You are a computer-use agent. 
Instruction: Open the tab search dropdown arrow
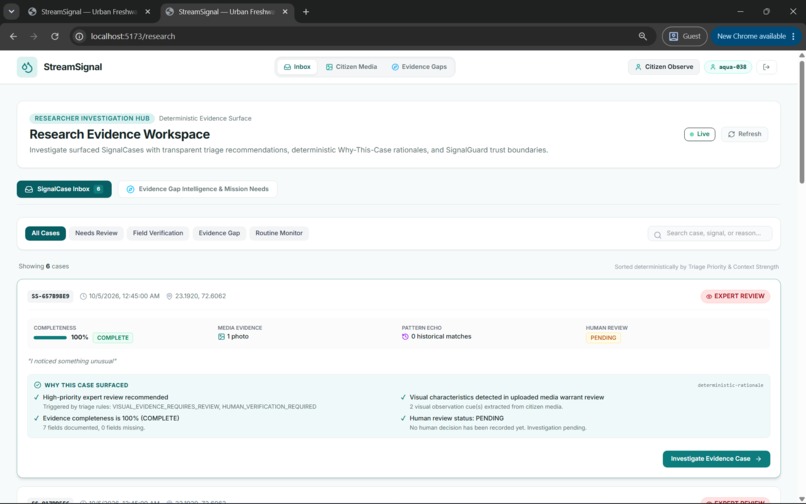[11, 12]
